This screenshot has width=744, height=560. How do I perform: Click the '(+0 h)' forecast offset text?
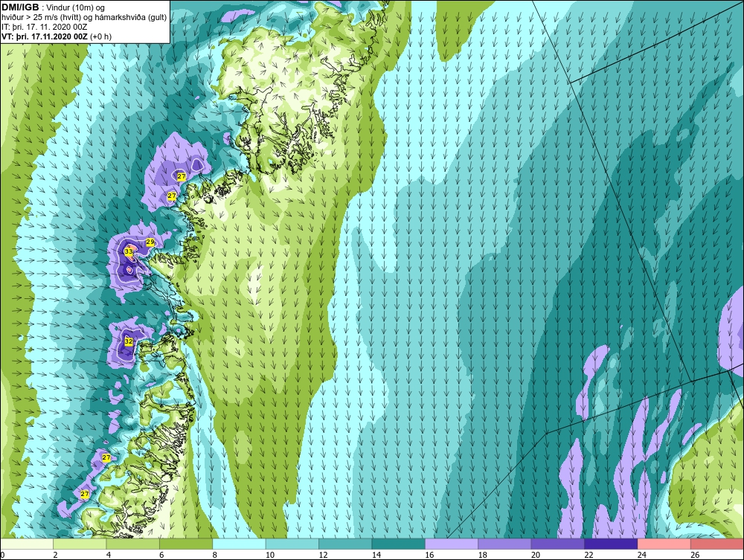coord(101,36)
